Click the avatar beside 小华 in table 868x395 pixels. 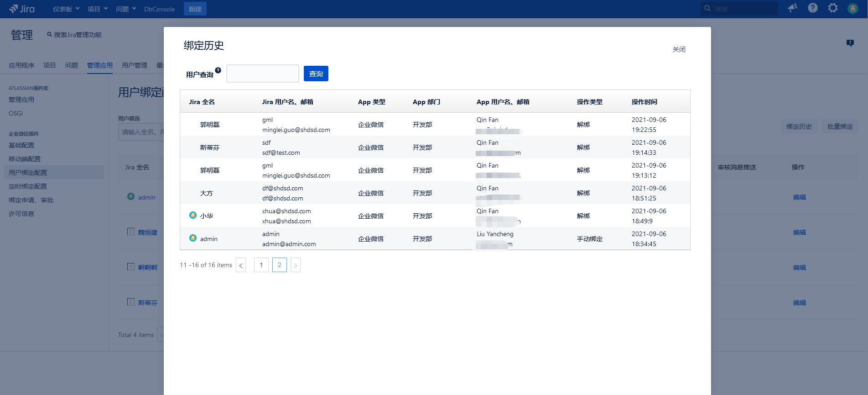[193, 215]
